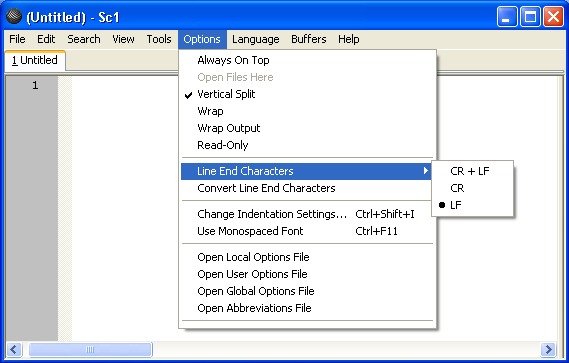This screenshot has width=569, height=363.
Task: Maximize the Sc1 window
Action: (530, 17)
